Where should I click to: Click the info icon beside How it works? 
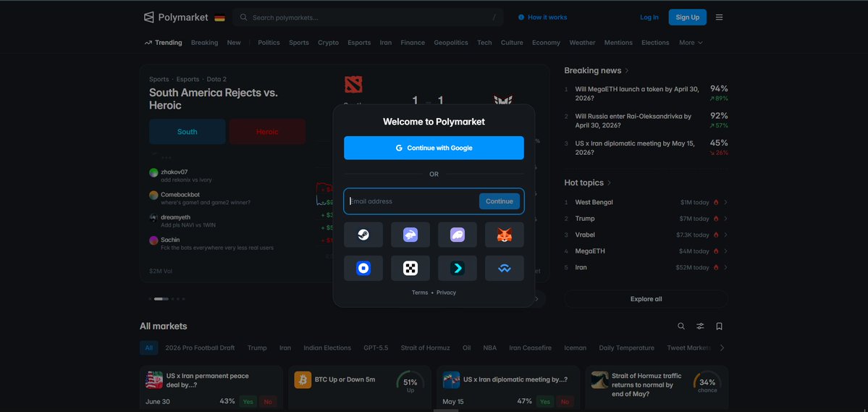(521, 17)
